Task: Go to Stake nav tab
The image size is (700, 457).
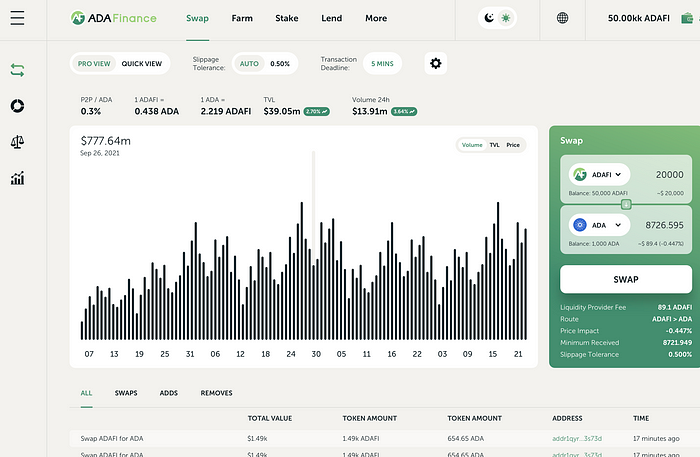Action: coord(287,18)
